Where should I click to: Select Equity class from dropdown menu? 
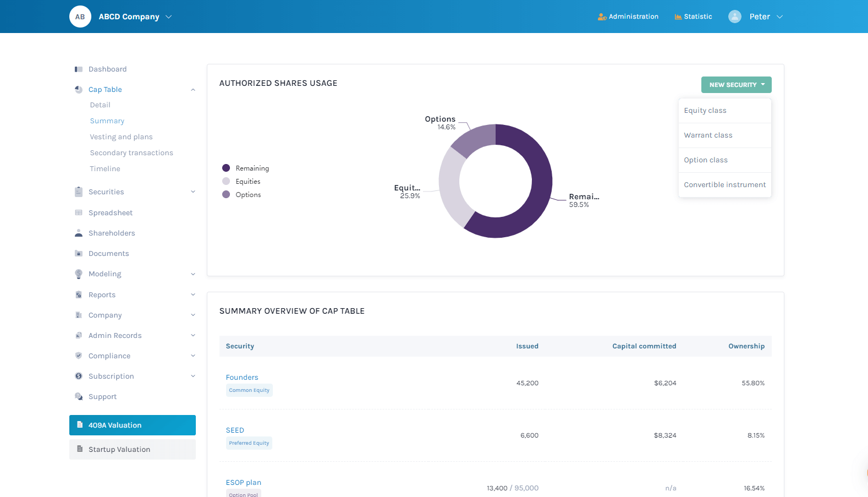pos(725,111)
